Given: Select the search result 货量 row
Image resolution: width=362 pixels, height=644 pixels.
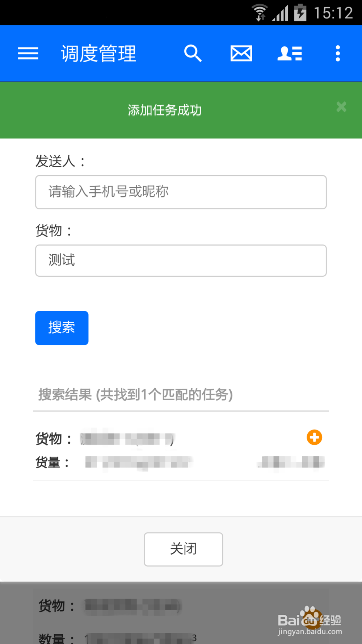Looking at the screenshot, I should [x=181, y=463].
